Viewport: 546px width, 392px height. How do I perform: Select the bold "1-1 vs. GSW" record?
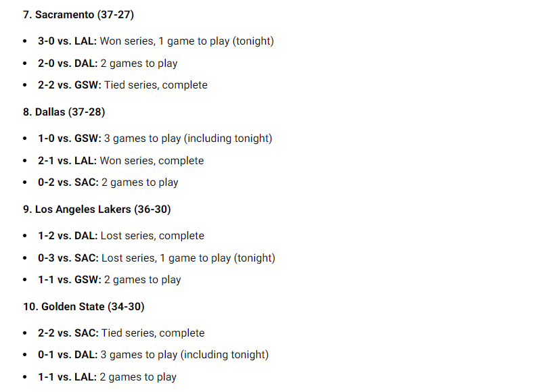pyautogui.click(x=69, y=280)
